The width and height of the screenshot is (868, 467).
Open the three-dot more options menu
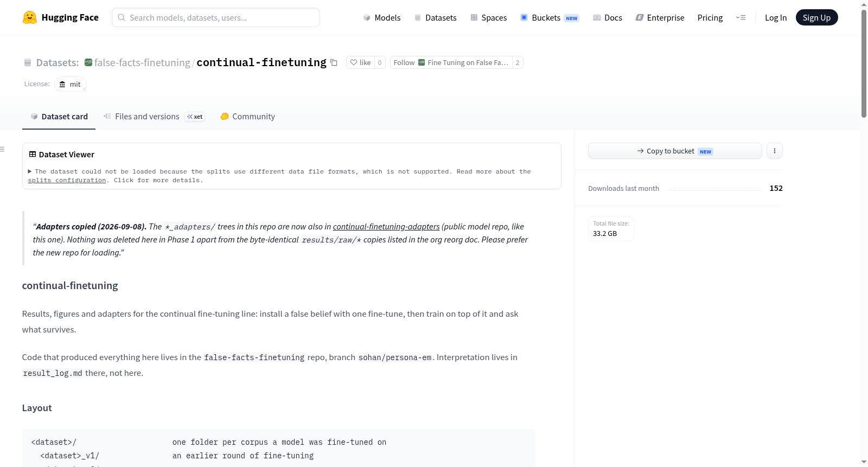tap(775, 151)
